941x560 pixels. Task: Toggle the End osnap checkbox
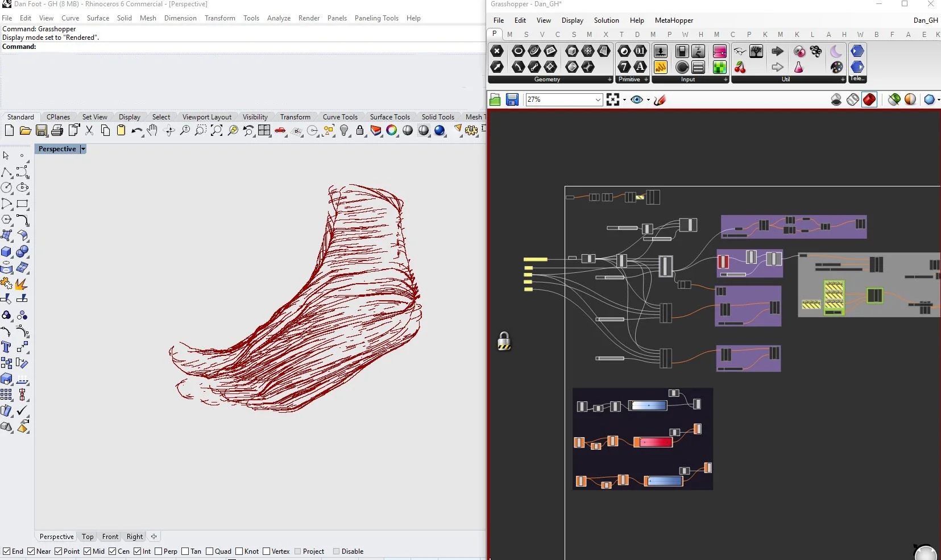coord(7,551)
